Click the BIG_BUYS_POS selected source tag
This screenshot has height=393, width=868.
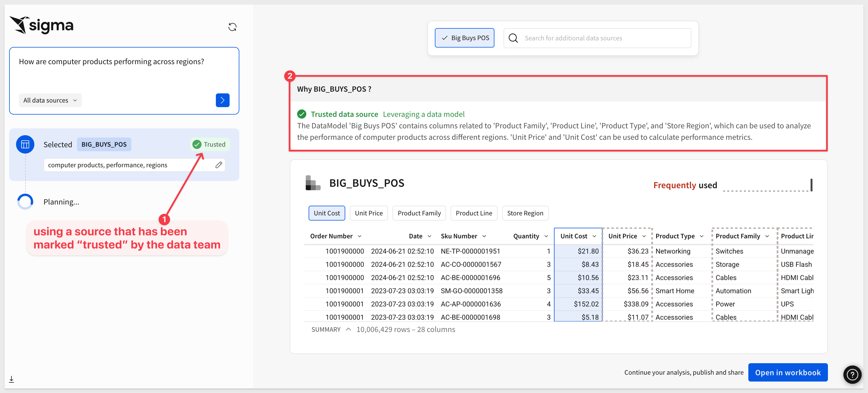click(104, 144)
